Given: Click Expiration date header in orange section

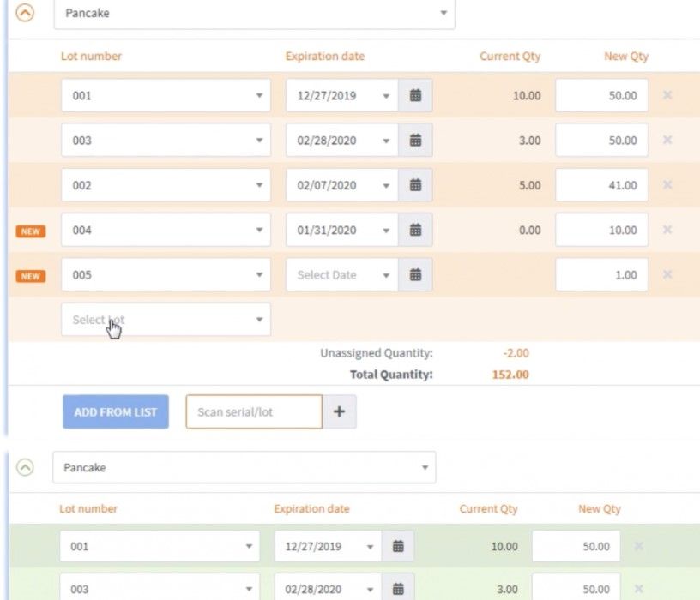Looking at the screenshot, I should pyautogui.click(x=325, y=57).
